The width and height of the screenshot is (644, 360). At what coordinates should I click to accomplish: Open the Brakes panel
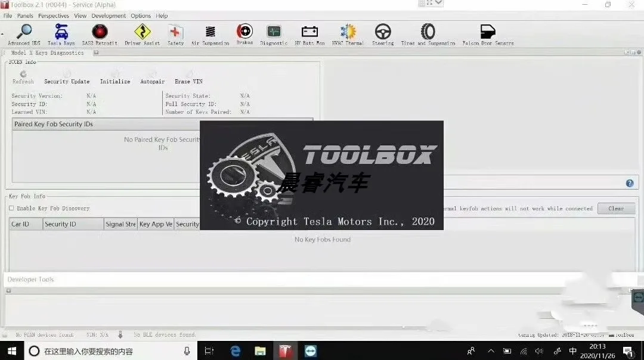click(244, 34)
